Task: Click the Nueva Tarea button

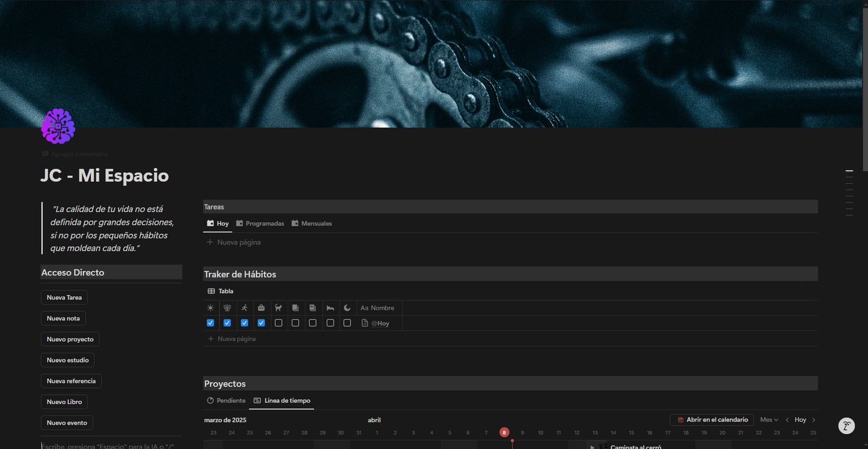Action: click(x=64, y=298)
